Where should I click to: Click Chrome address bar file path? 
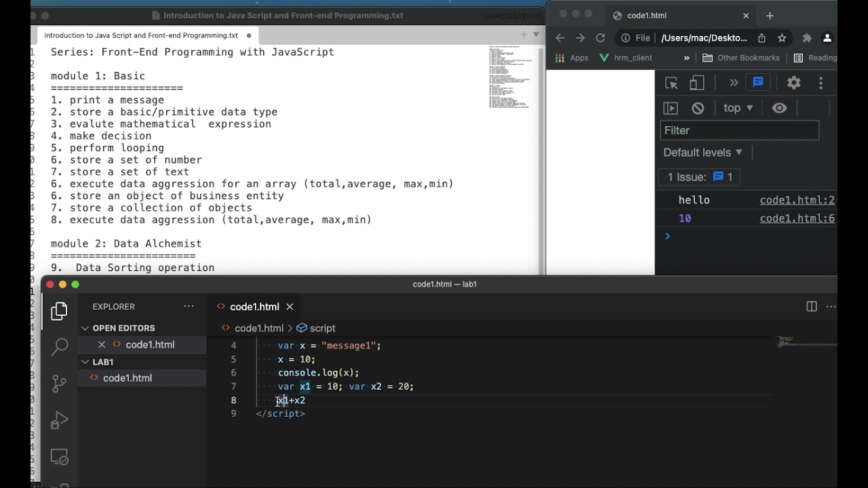[704, 38]
